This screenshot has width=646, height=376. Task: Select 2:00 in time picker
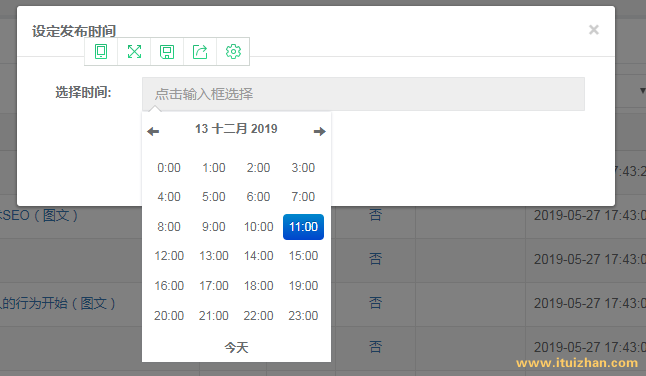pos(258,168)
